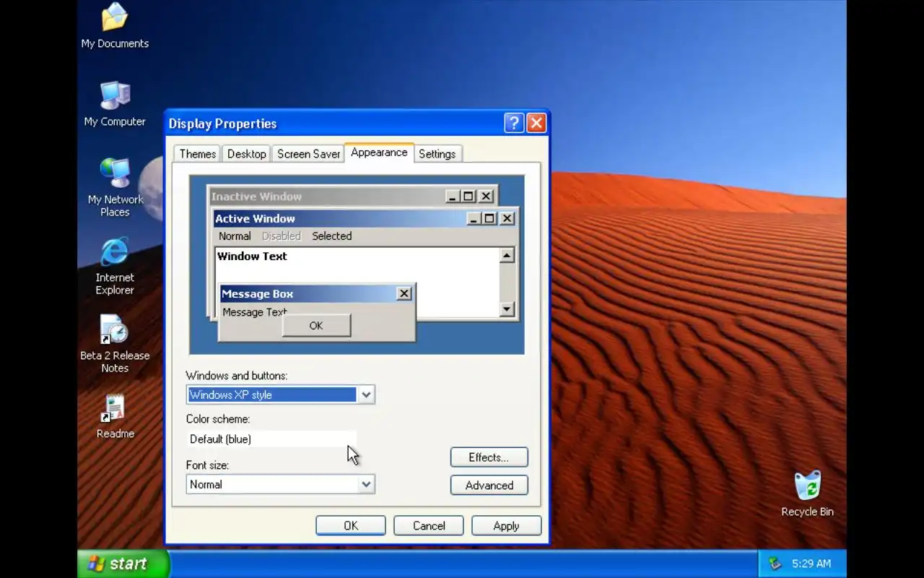Switch to the Desktop tab
This screenshot has height=578, width=924.
[247, 154]
